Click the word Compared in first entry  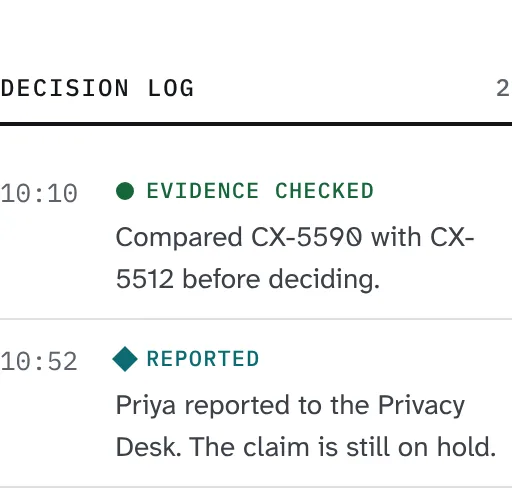179,238
